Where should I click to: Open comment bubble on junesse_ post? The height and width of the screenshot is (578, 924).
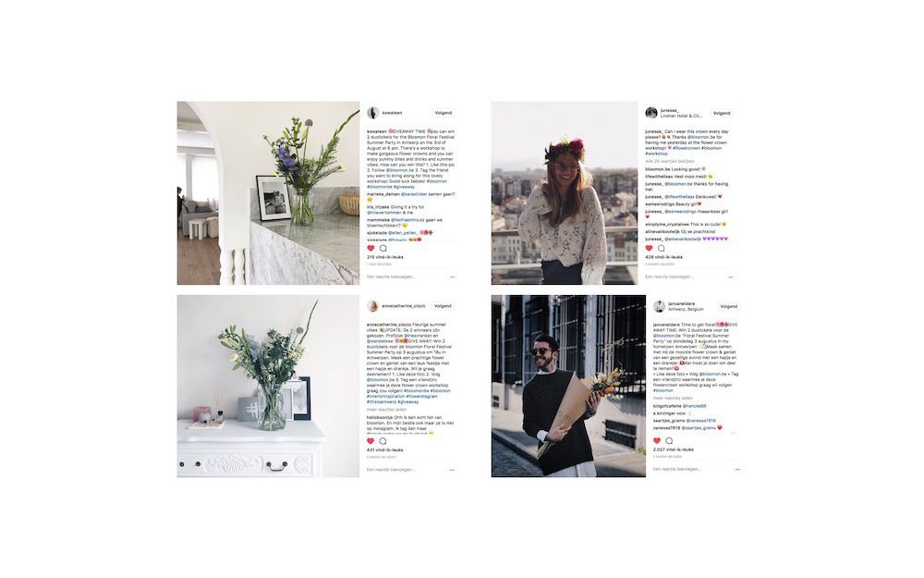pos(662,248)
